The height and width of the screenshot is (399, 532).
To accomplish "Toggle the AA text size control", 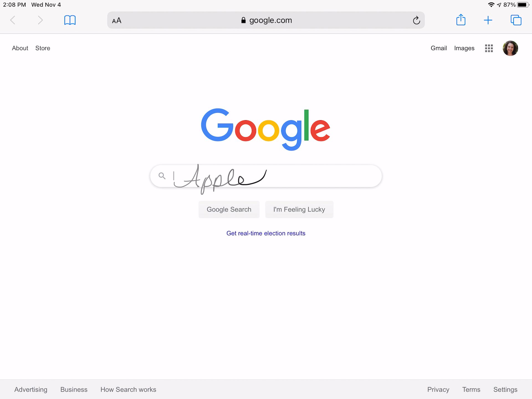I will click(118, 20).
